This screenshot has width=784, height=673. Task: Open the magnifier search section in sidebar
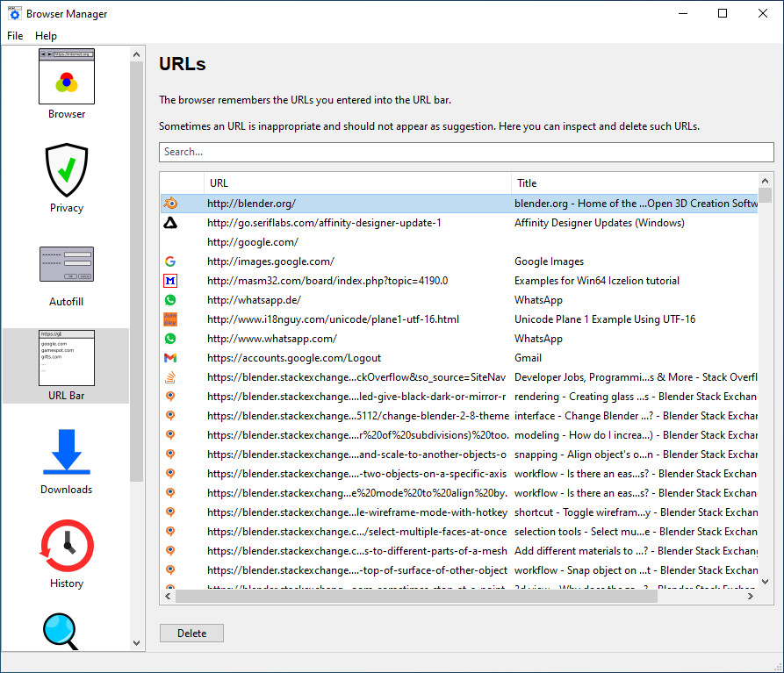tap(61, 631)
